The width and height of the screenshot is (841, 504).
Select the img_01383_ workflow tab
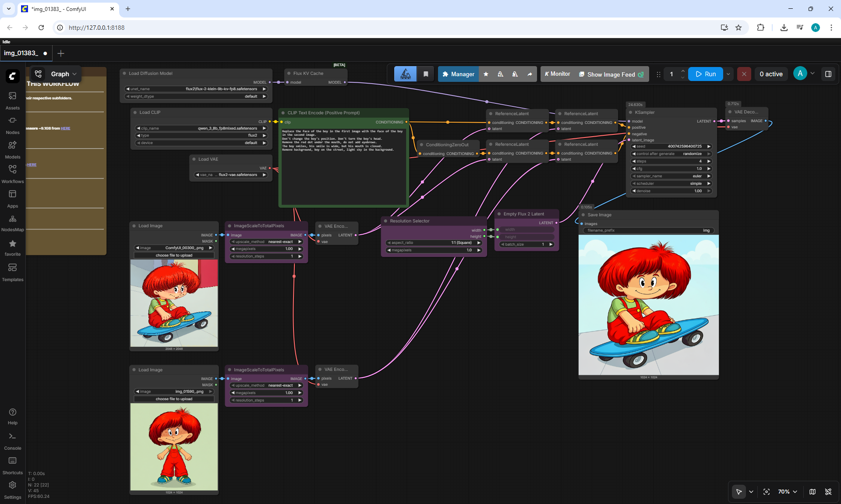21,53
